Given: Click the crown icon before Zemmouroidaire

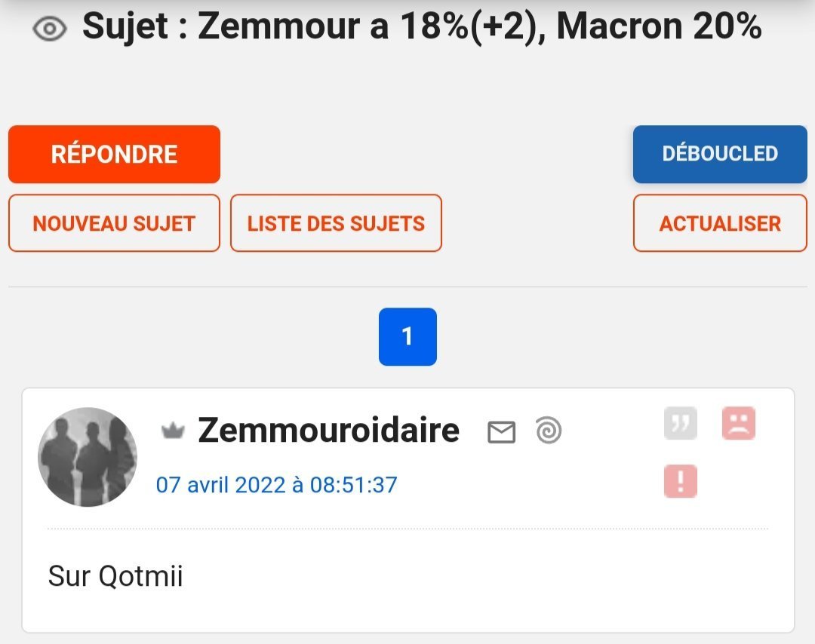Looking at the screenshot, I should pos(173,431).
